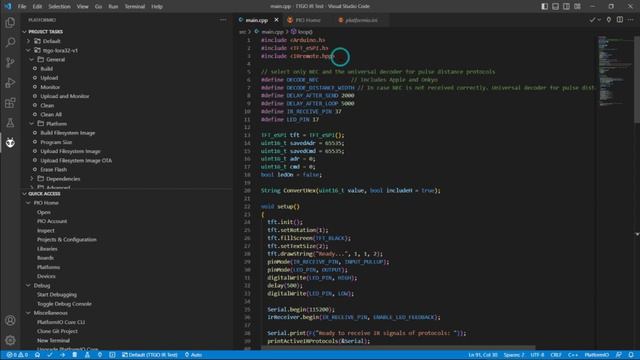Open the Edit menu
The image size is (640, 360).
[37, 7]
